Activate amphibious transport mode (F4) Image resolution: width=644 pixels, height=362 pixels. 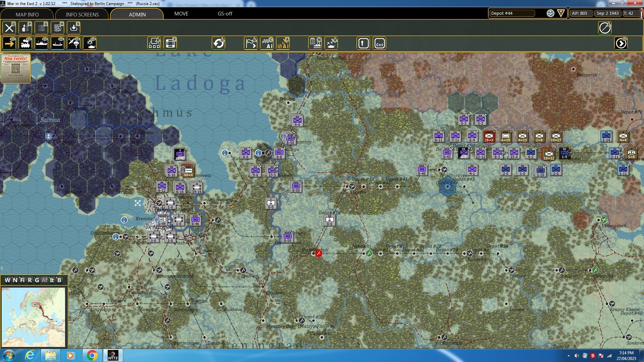click(x=57, y=44)
